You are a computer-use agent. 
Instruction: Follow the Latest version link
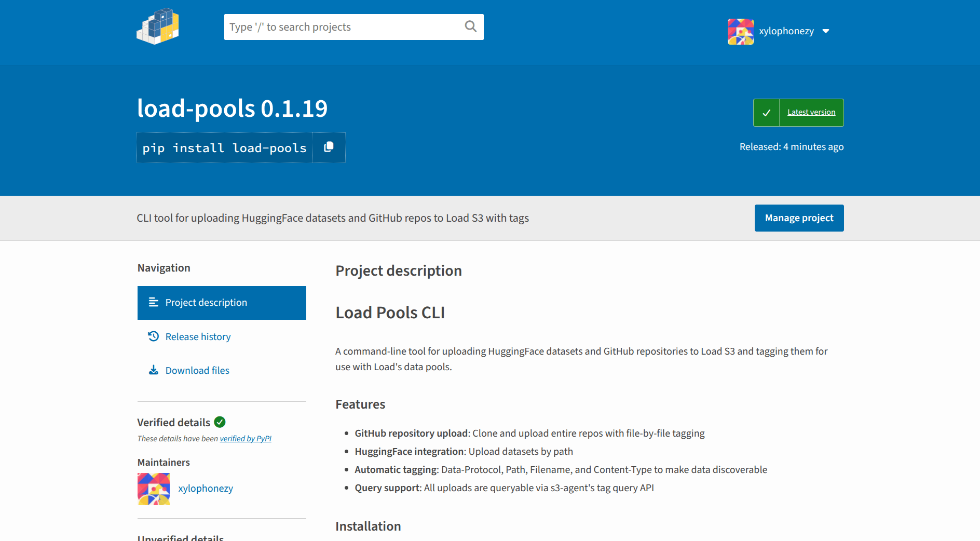click(811, 112)
